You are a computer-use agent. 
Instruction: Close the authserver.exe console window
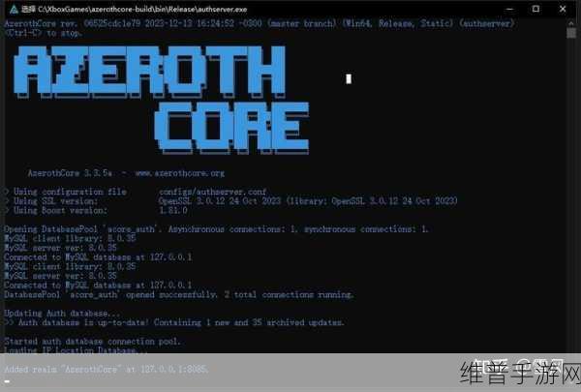pyautogui.click(x=563, y=9)
